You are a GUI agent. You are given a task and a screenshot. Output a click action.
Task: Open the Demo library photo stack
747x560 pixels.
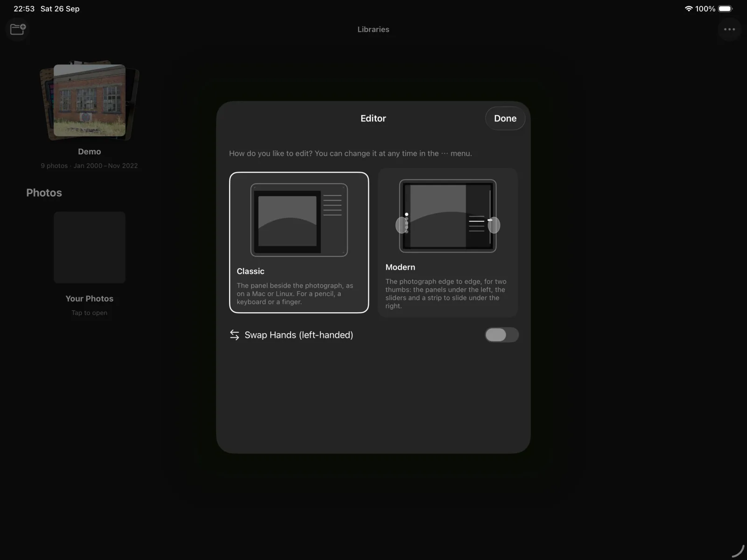point(89,100)
